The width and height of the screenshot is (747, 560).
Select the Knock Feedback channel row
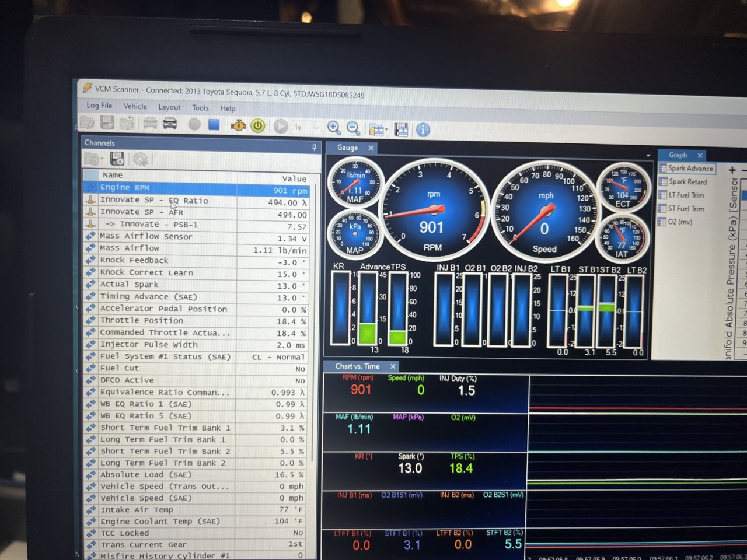[196, 261]
